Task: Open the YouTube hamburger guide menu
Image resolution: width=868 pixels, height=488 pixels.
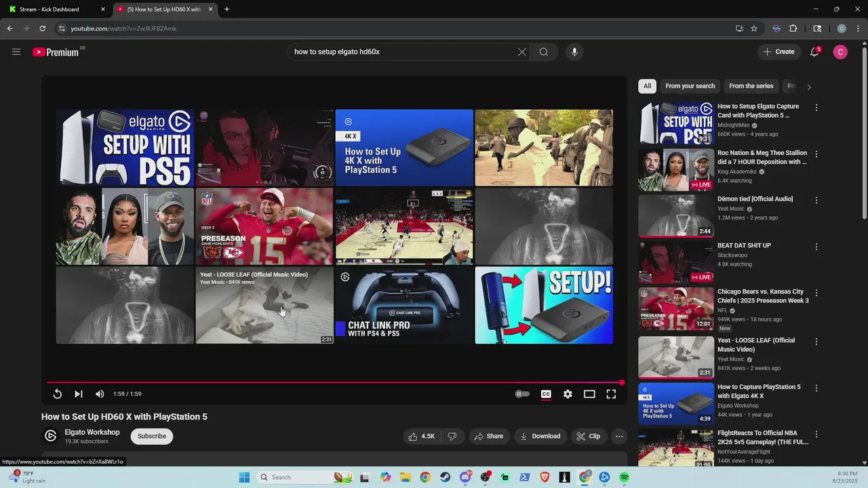Action: click(16, 52)
